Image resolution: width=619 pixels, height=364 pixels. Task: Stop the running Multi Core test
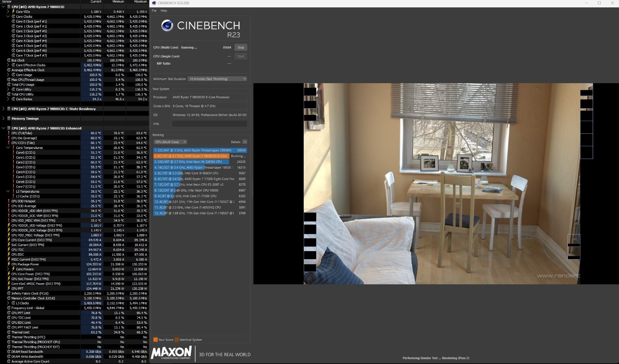(241, 48)
